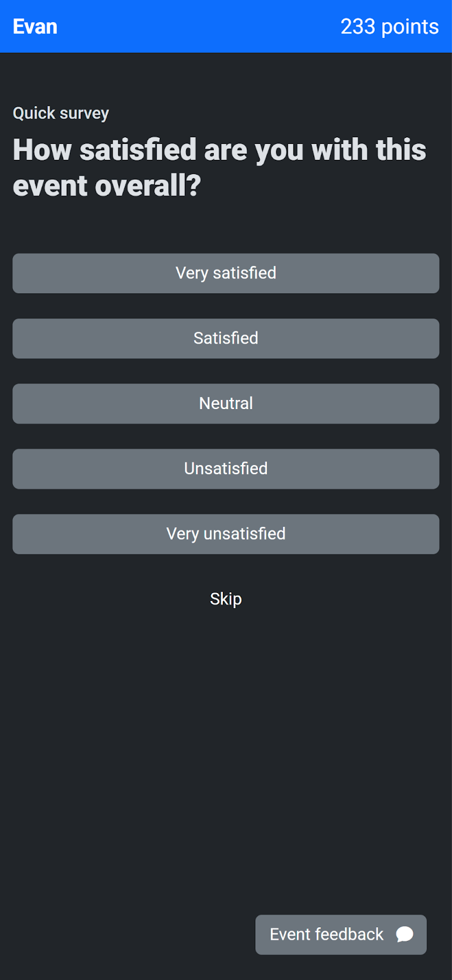Image resolution: width=452 pixels, height=980 pixels.
Task: Skip the quick survey question
Action: 226,599
